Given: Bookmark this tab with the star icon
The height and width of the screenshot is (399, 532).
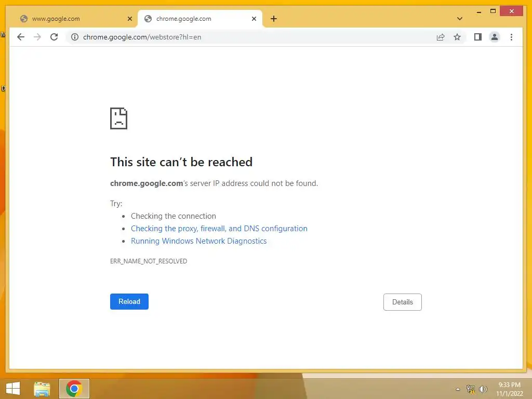Looking at the screenshot, I should tap(457, 37).
